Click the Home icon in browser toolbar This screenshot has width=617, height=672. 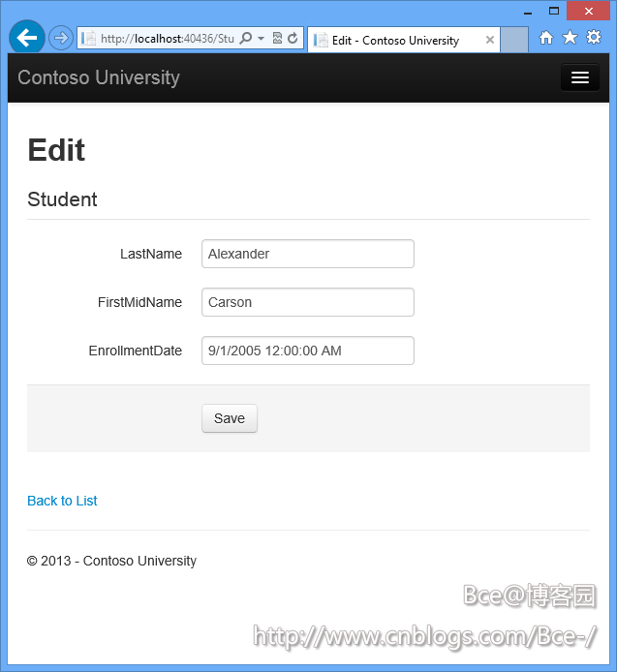click(546, 38)
